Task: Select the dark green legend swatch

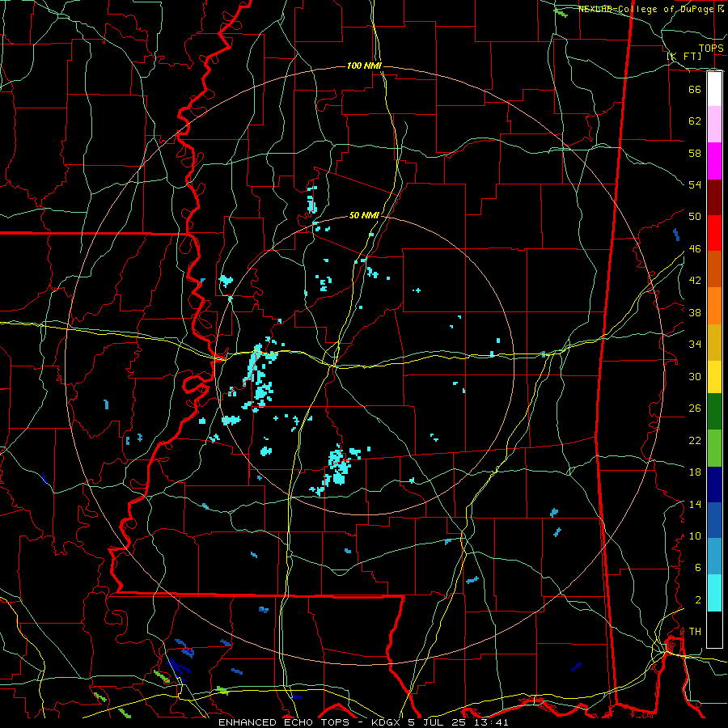Action: 714,412
